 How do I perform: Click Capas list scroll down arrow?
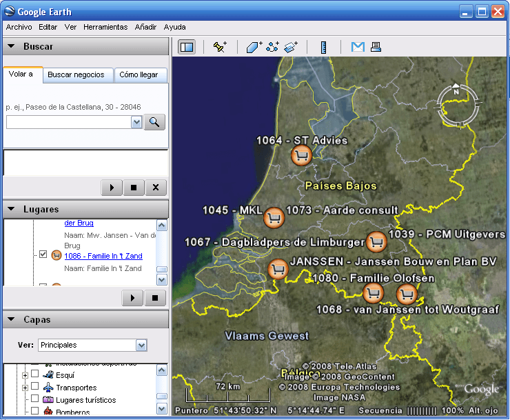162,408
